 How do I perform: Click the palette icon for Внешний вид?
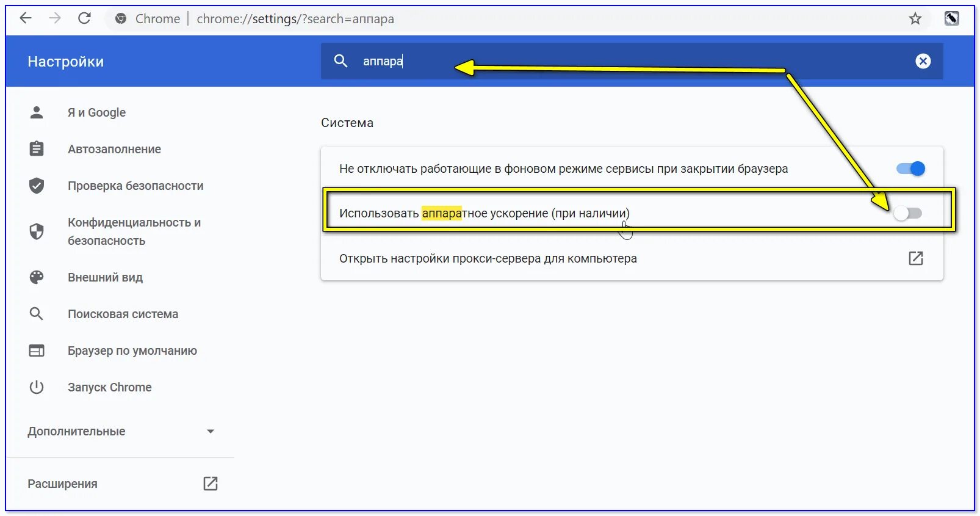37,277
